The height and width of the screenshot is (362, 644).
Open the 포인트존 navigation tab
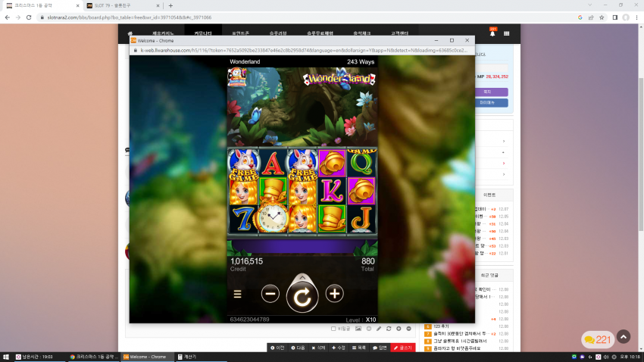tap(241, 33)
